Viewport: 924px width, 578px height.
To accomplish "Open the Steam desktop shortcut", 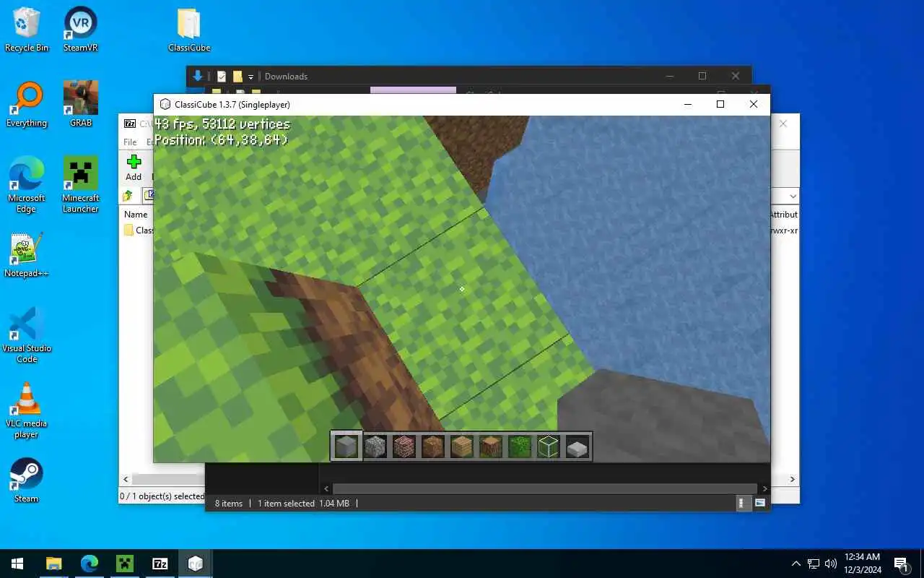I will click(27, 480).
